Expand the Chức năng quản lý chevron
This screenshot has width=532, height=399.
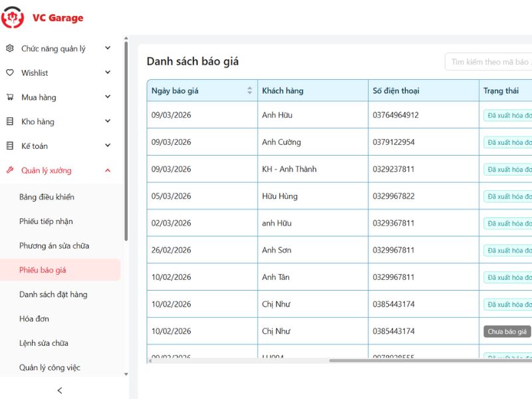(108, 49)
